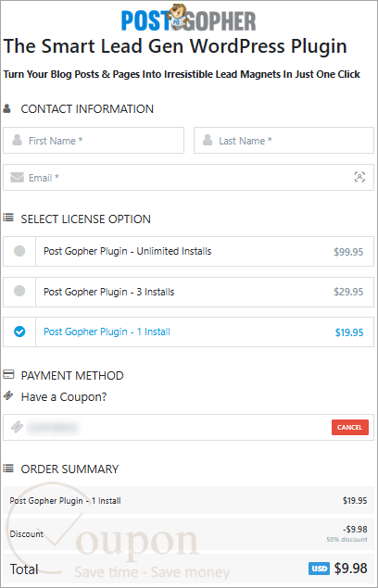
Task: Click the credit card icon by Payment Method
Action: [x=8, y=374]
